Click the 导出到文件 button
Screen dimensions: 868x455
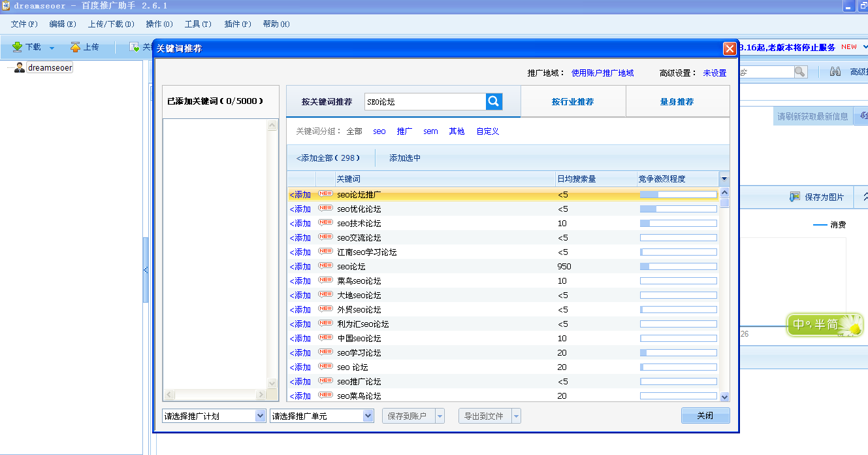[x=485, y=416]
